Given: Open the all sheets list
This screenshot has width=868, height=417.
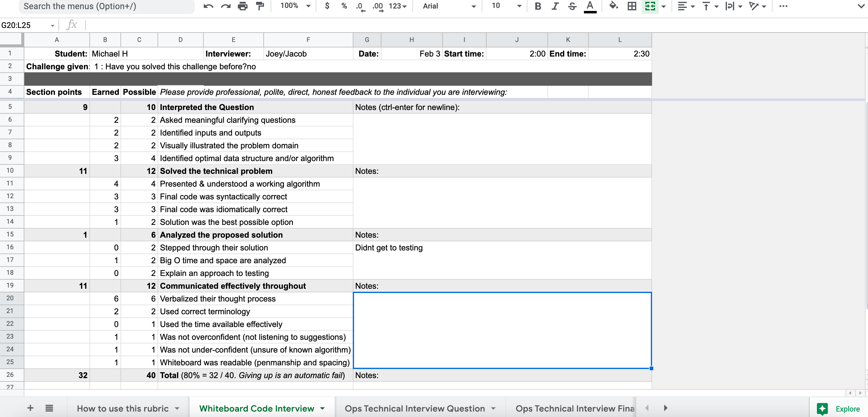Looking at the screenshot, I should [49, 408].
